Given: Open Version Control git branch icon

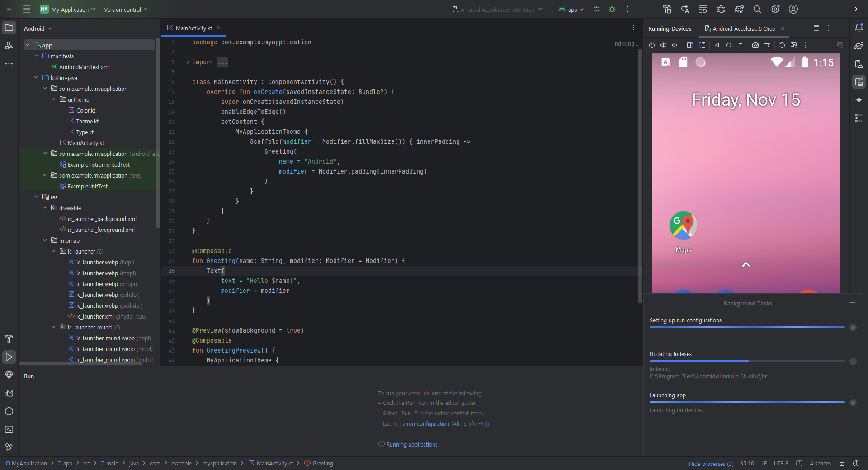Looking at the screenshot, I should pos(9,447).
